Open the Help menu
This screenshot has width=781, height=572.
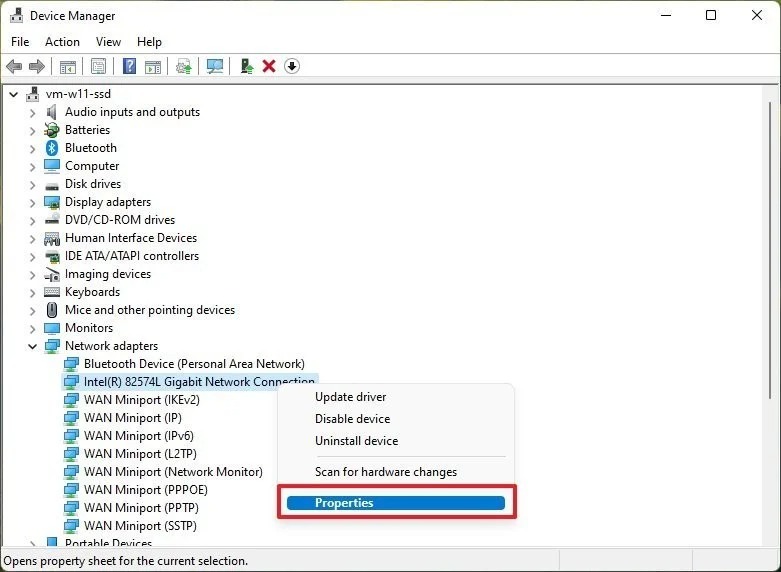(149, 42)
